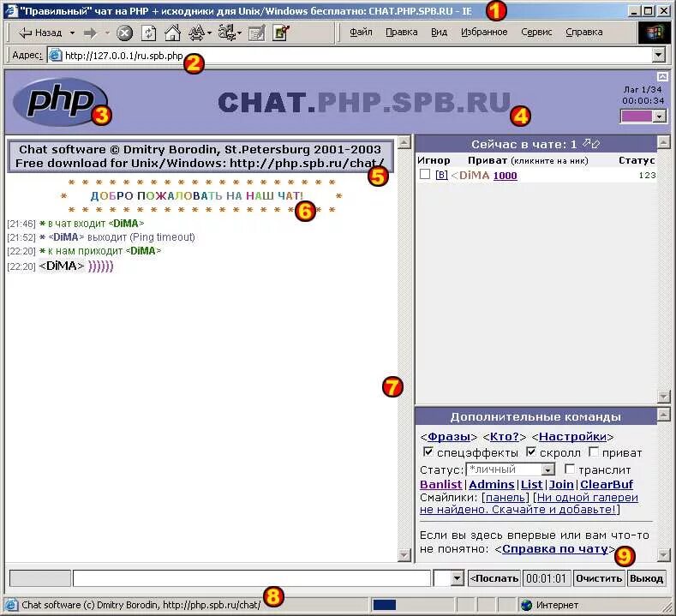This screenshot has width=676, height=616.
Task: Click the Очистить button
Action: click(x=599, y=578)
